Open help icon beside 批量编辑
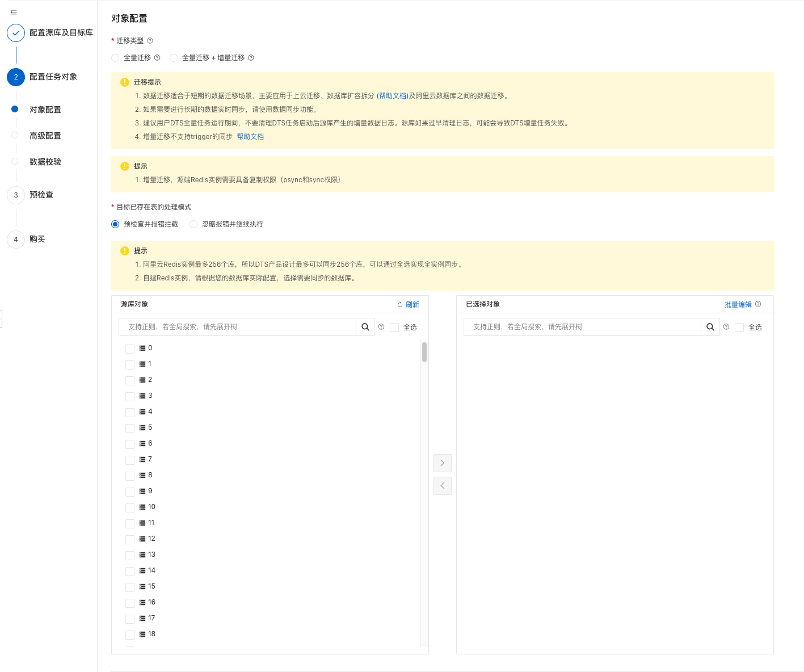The width and height of the screenshot is (804, 672). click(758, 304)
